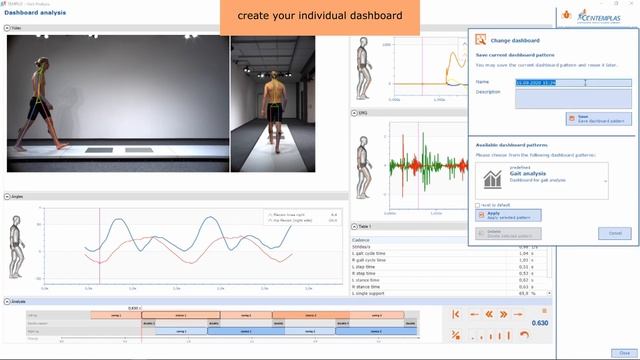Viewport: 640px width, 360px height.
Task: Tick the reset to default checkbox
Action: (x=478, y=205)
